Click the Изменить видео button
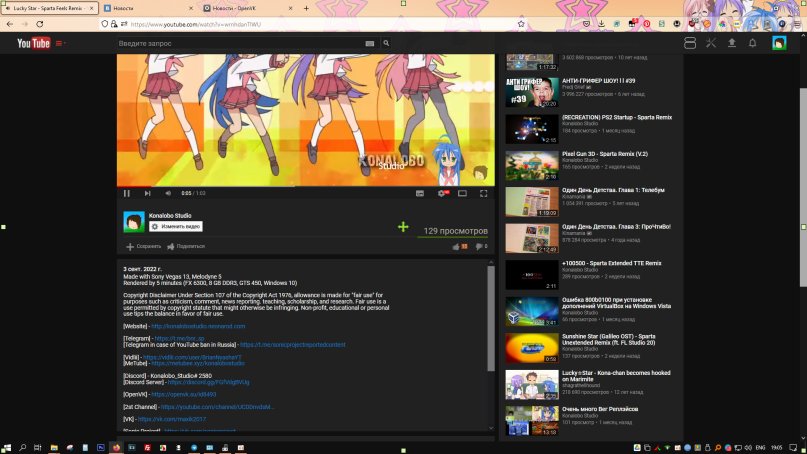The width and height of the screenshot is (807, 454). coord(175,227)
